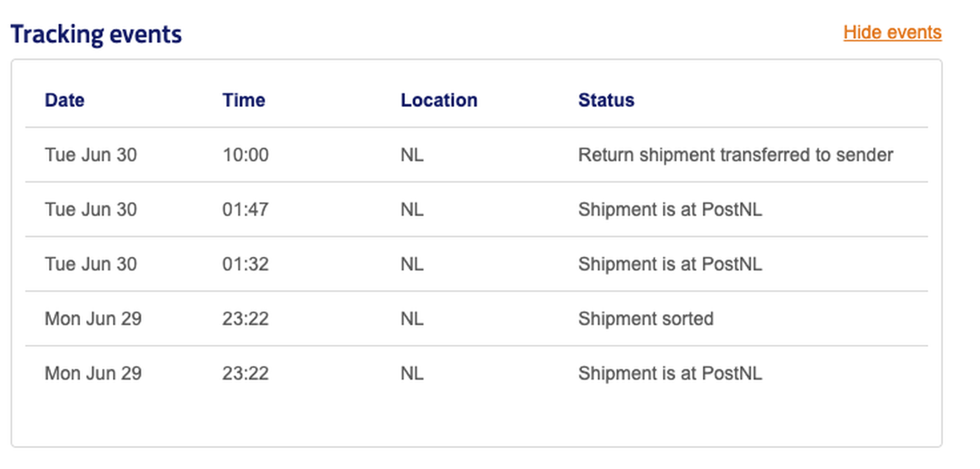Click NL location in first row

[x=412, y=155]
